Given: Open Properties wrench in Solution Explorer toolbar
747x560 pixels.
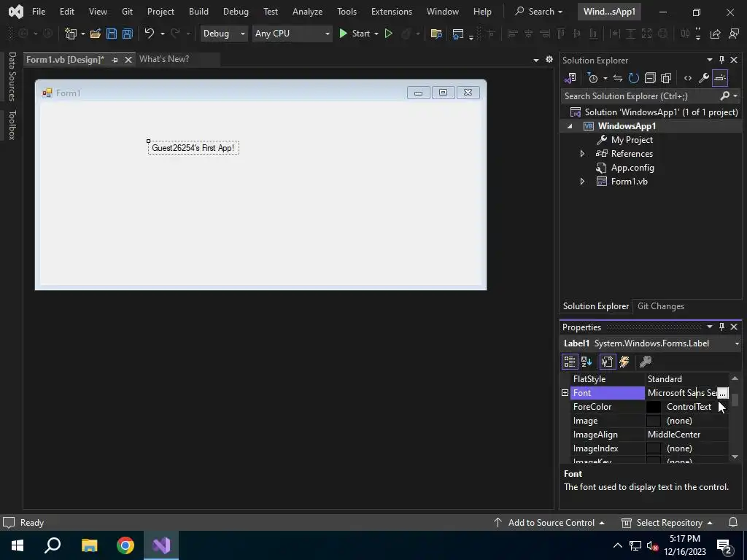Looking at the screenshot, I should 704,78.
